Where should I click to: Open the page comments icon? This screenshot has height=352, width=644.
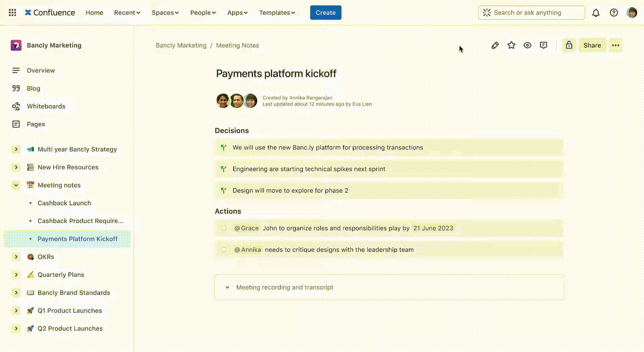point(544,45)
